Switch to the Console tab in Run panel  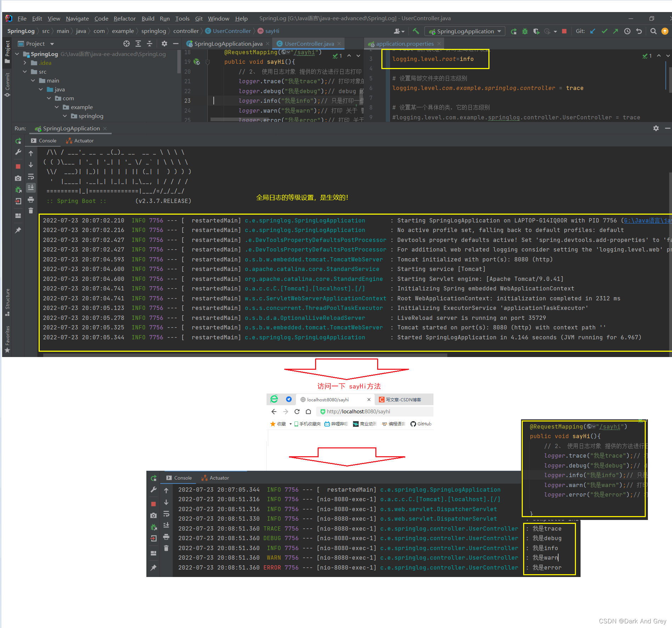tap(44, 141)
